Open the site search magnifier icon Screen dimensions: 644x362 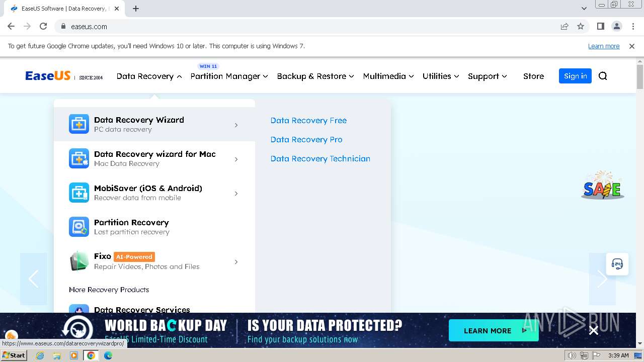(603, 76)
